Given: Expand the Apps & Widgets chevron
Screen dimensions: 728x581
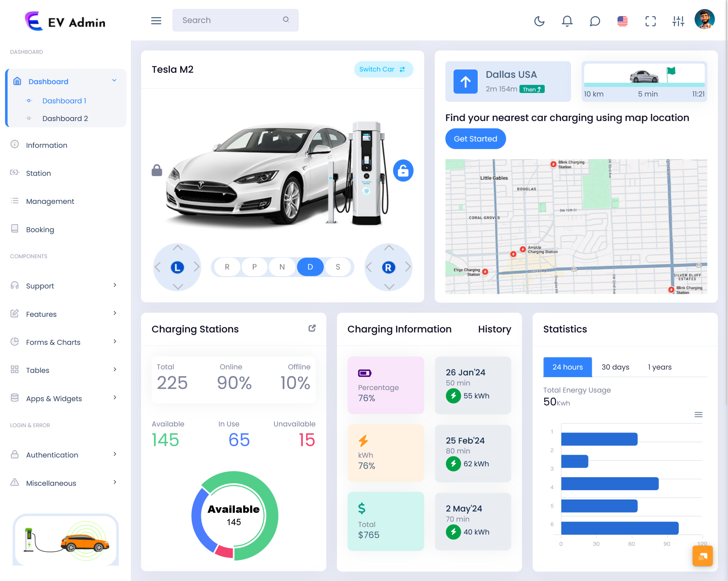Looking at the screenshot, I should click(x=115, y=398).
